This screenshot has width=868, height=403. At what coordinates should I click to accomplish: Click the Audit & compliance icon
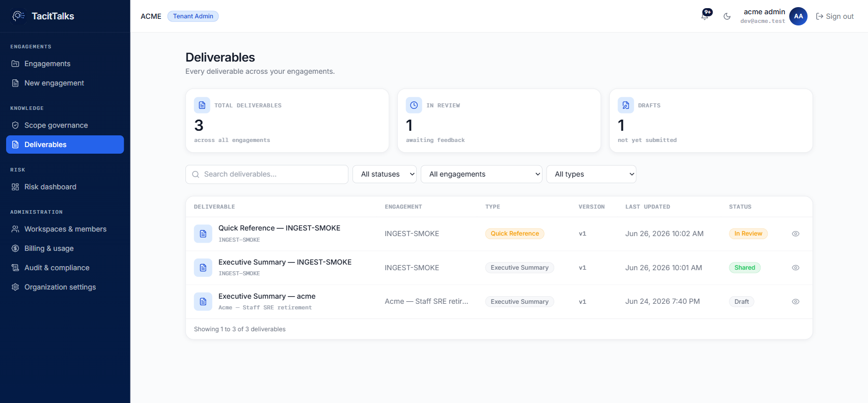pos(15,268)
